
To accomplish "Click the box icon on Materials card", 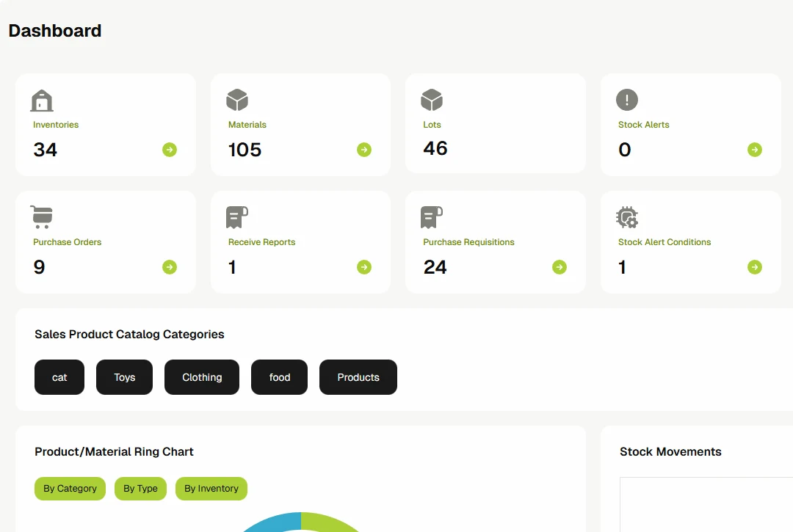I will (x=236, y=100).
